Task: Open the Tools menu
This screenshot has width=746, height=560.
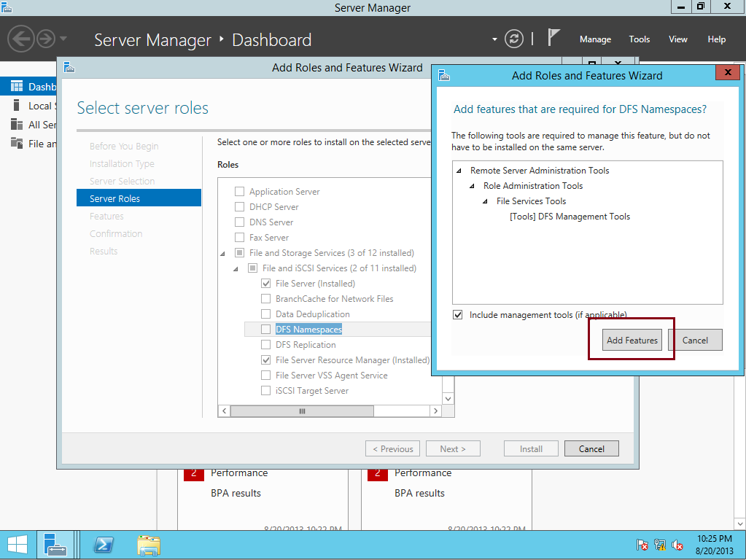Action: click(x=639, y=39)
